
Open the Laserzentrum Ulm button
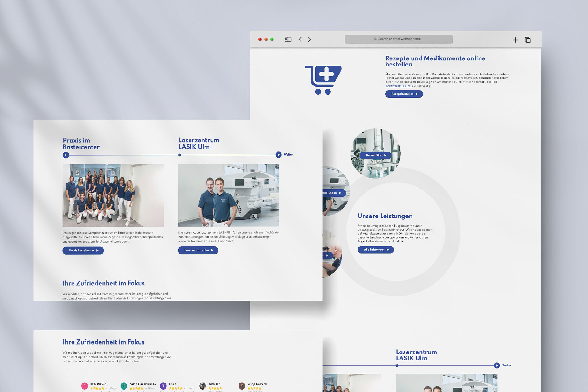coord(198,250)
